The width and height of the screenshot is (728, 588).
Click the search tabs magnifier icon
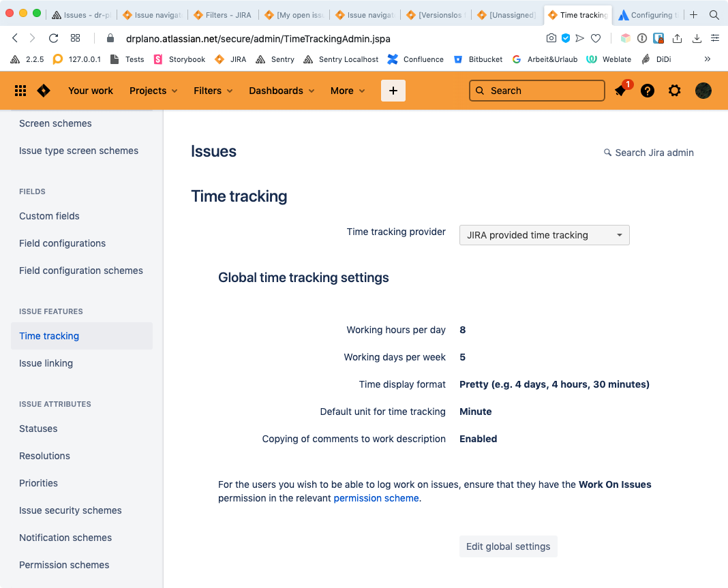click(x=714, y=15)
